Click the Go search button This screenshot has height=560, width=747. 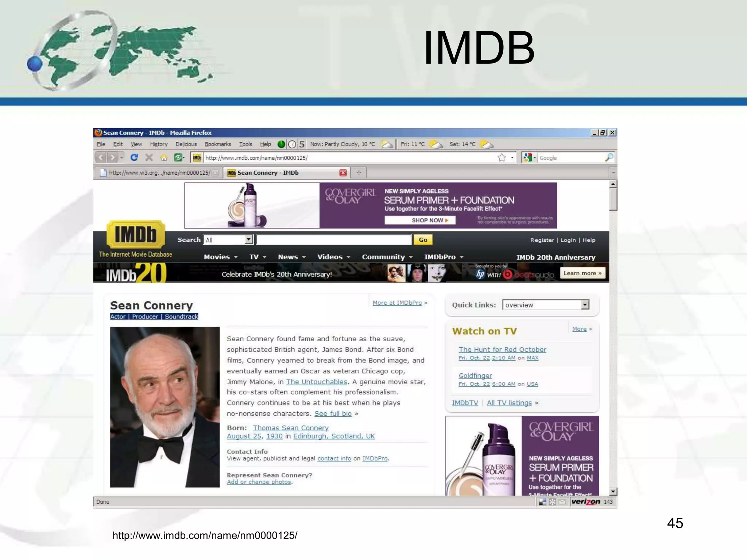coord(423,240)
